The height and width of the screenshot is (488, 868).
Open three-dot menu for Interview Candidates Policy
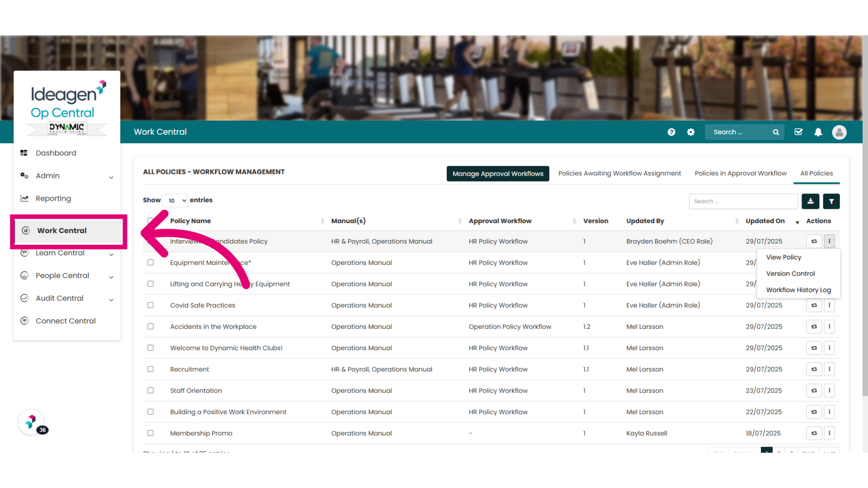coord(829,241)
